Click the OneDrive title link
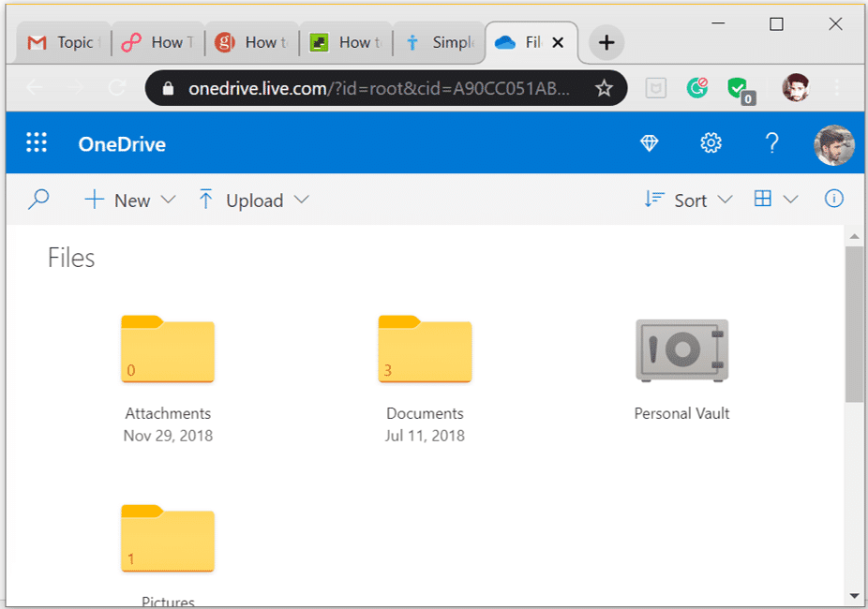Viewport: 868px width, 609px height. (x=122, y=144)
